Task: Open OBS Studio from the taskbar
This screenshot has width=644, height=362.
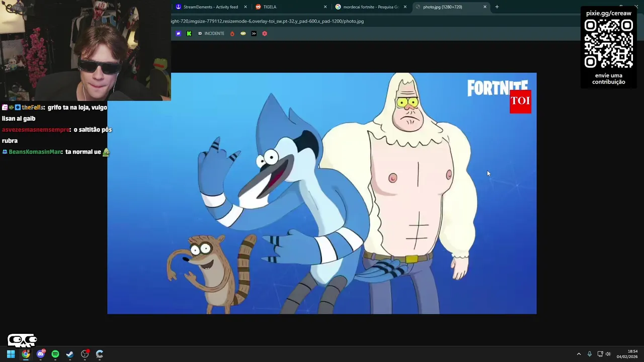Action: pos(85,354)
